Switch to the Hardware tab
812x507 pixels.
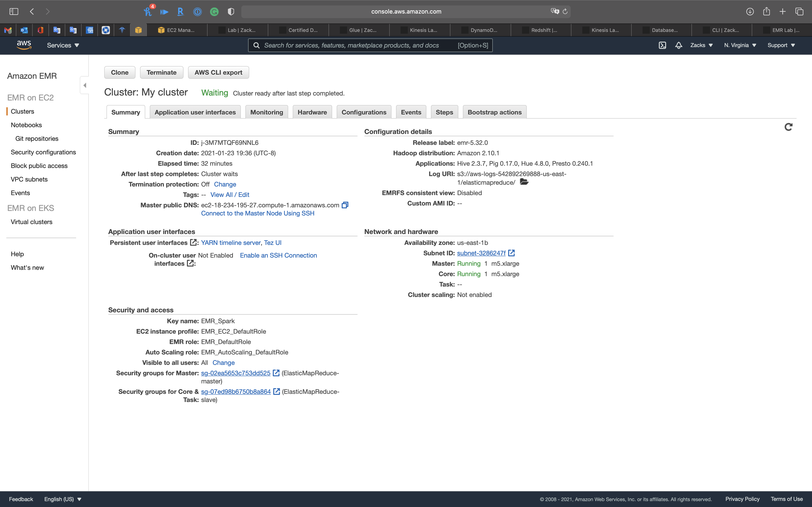click(312, 112)
